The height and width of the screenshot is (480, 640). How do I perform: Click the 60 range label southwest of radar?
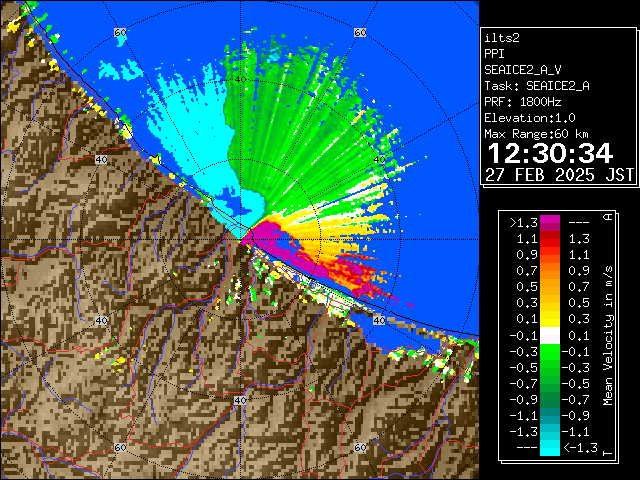(x=120, y=447)
